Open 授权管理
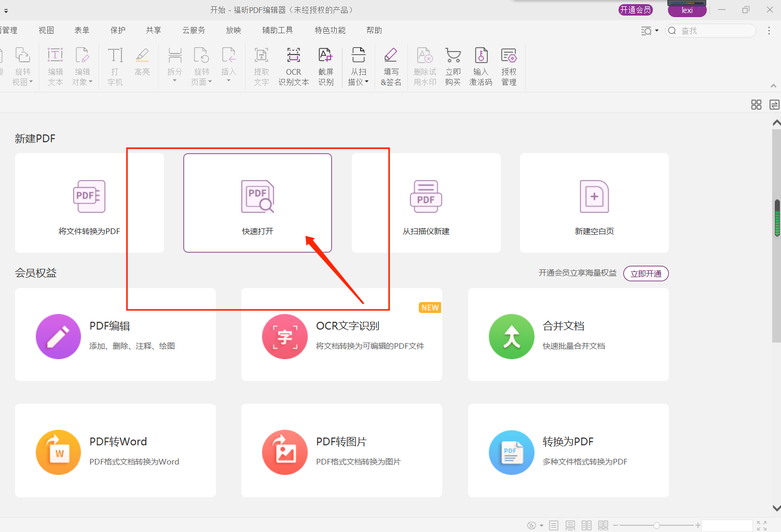The image size is (781, 532). 509,66
